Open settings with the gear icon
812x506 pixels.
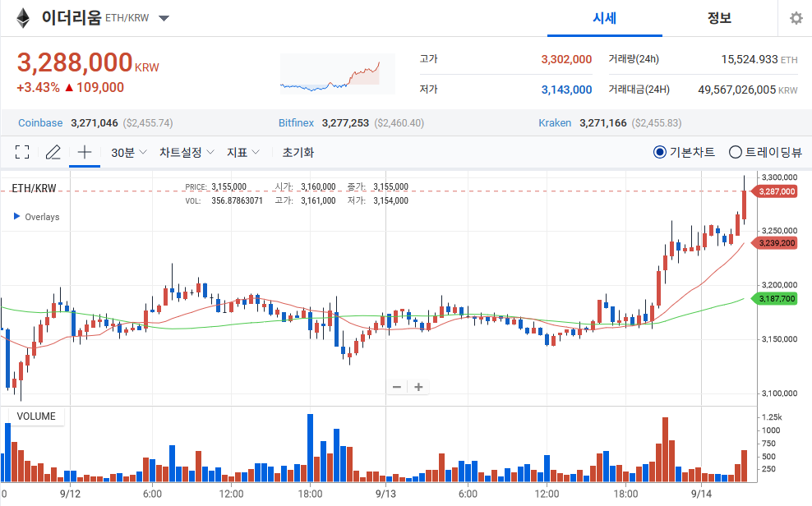click(x=796, y=19)
